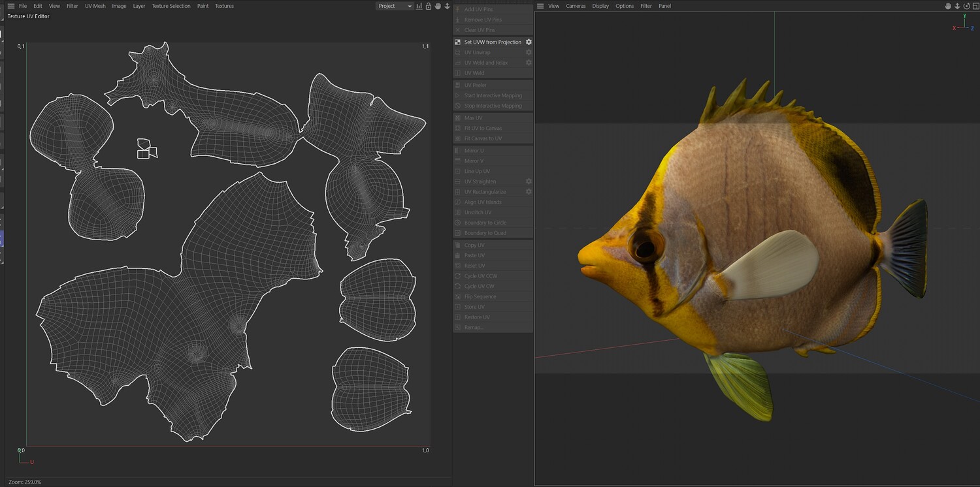Click Align UV Islands
This screenshot has height=487, width=980.
coord(493,202)
